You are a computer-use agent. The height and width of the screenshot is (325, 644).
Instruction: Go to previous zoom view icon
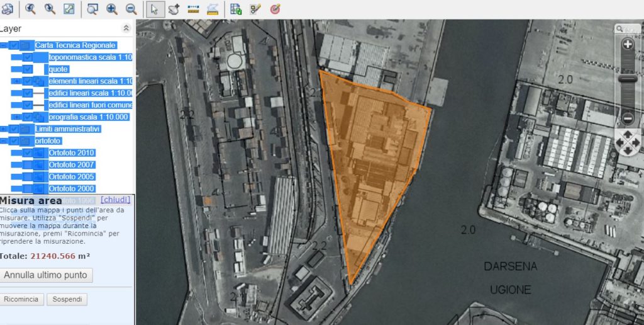click(x=30, y=9)
